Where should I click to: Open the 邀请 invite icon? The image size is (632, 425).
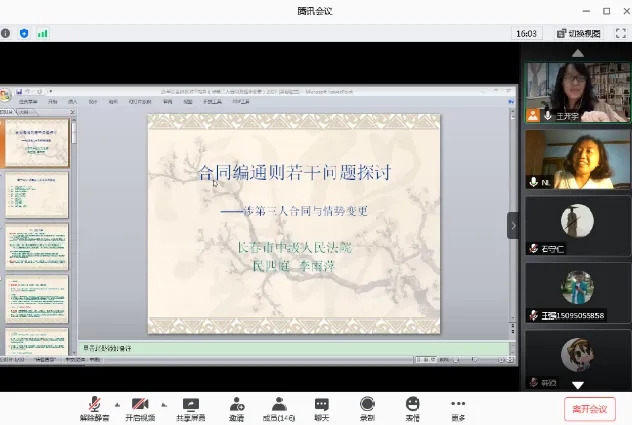236,407
